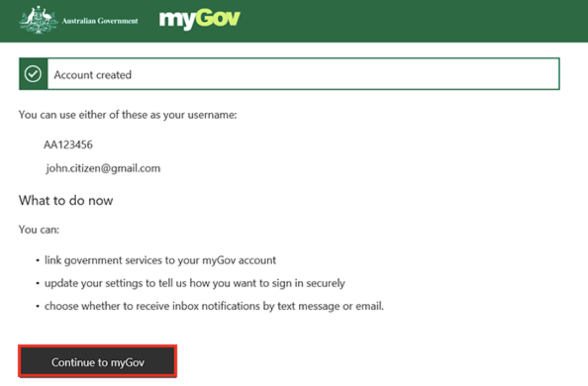588x386 pixels.
Task: Click the Australian Government text label
Action: click(x=100, y=21)
